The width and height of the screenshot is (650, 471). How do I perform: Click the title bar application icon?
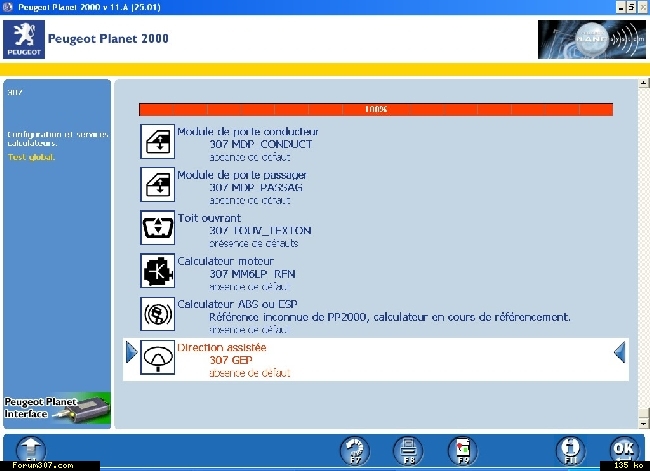7,7
